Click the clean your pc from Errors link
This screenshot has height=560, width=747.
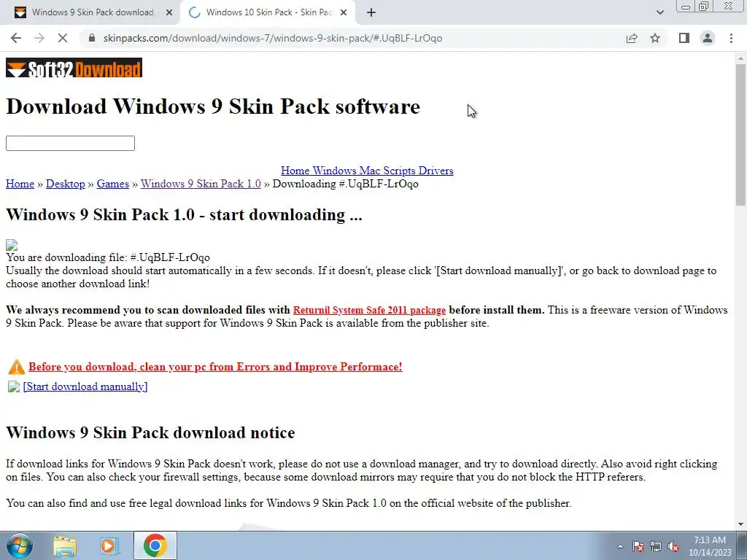[x=215, y=367]
